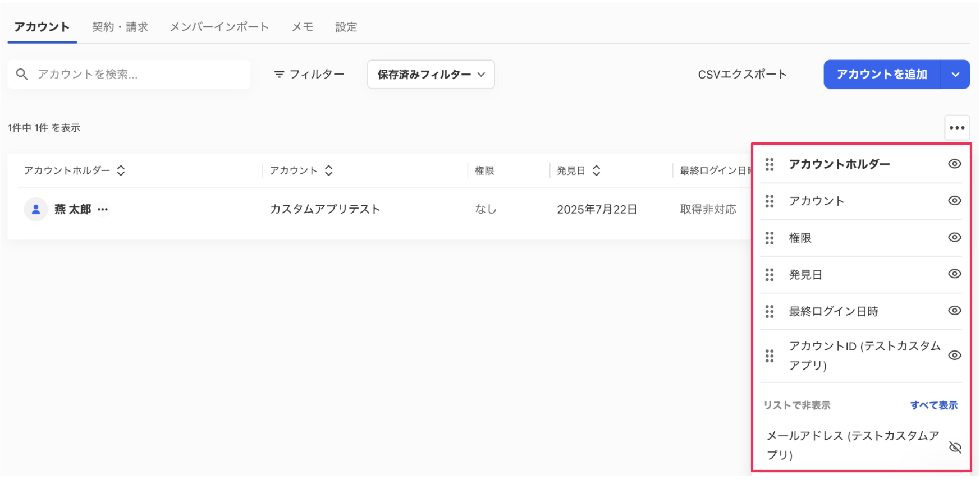Click the 最終ログイン日時 column header

pyautogui.click(x=715, y=170)
